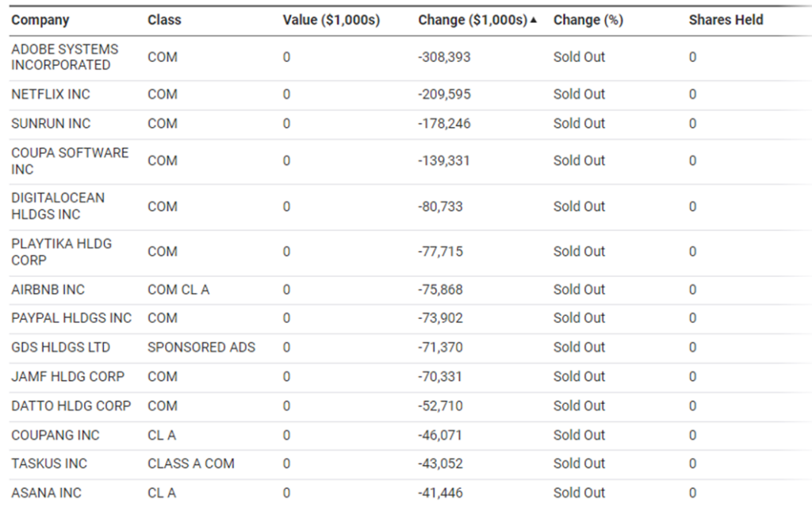Image resolution: width=812 pixels, height=508 pixels.
Task: Sort by Change ($1,000s) column header
Action: click(473, 20)
